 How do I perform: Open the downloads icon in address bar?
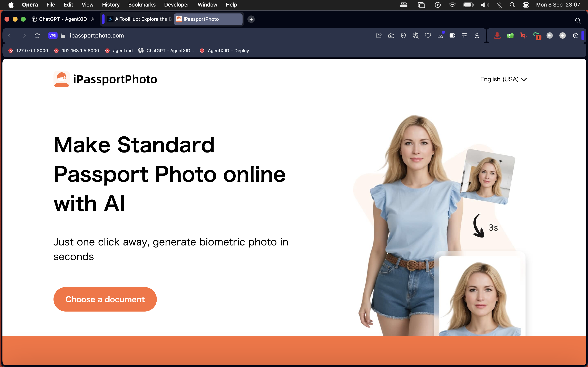(440, 36)
